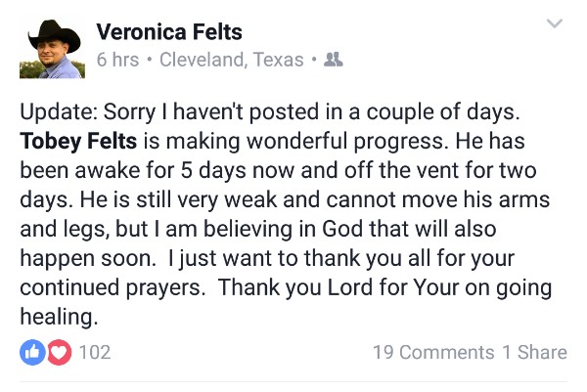Click the word Cleveland in location tag

[x=203, y=60]
